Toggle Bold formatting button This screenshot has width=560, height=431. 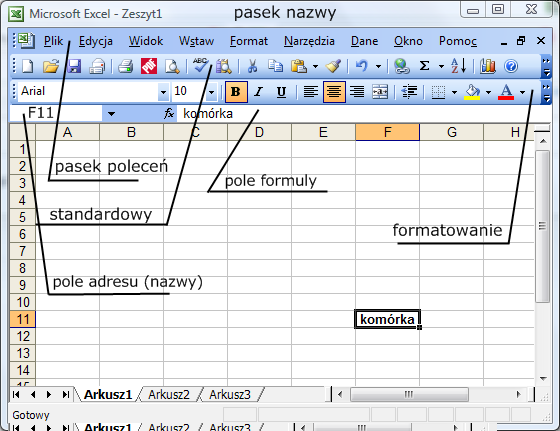tap(236, 92)
